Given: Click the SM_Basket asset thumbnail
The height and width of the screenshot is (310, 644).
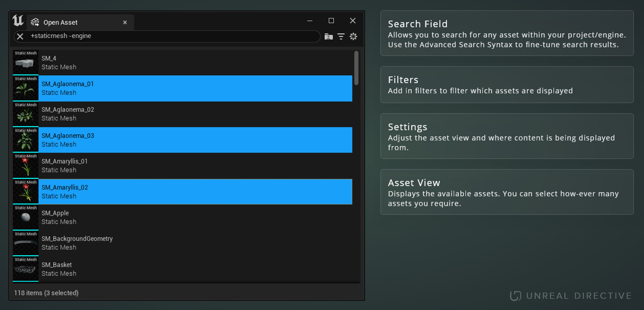Looking at the screenshot, I should tap(25, 269).
